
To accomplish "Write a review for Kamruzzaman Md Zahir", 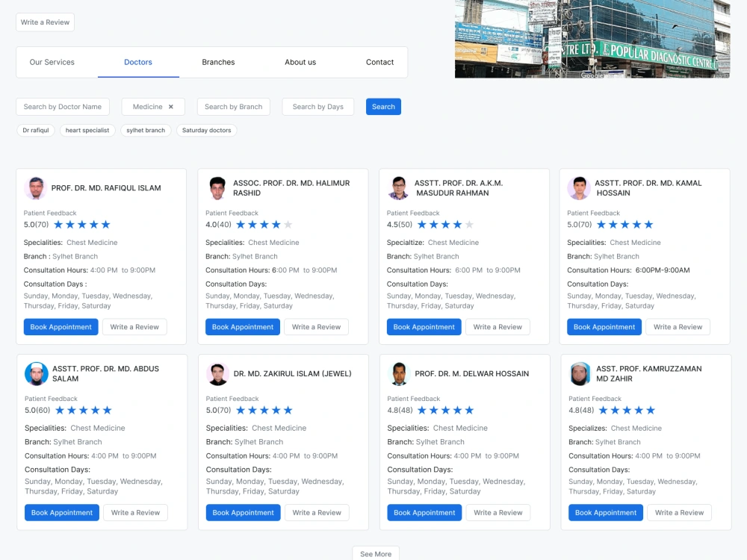I will [x=679, y=512].
